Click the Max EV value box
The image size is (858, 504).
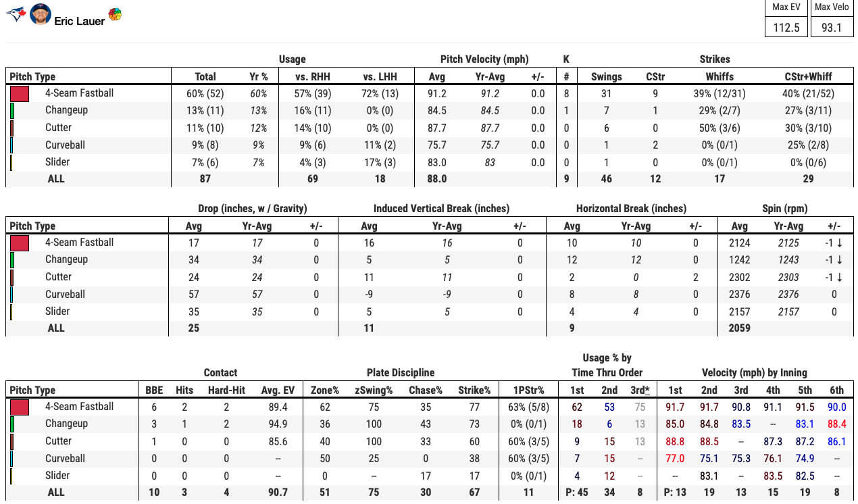[x=786, y=28]
